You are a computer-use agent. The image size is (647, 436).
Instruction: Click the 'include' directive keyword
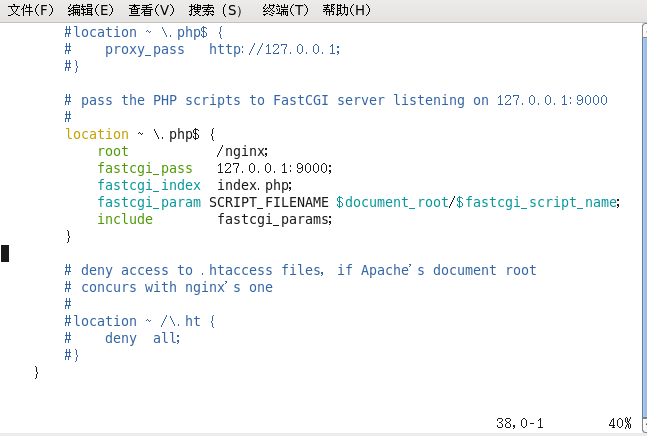pos(125,219)
